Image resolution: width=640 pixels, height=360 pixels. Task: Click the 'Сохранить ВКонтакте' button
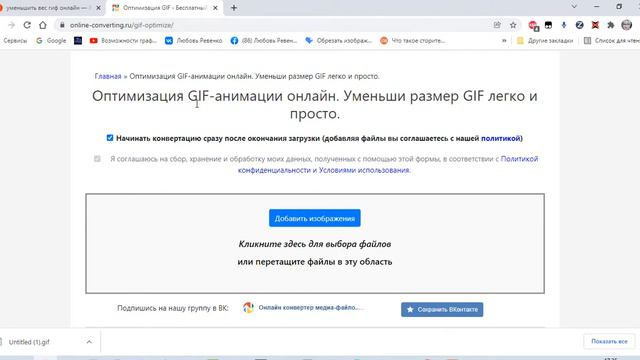click(442, 309)
